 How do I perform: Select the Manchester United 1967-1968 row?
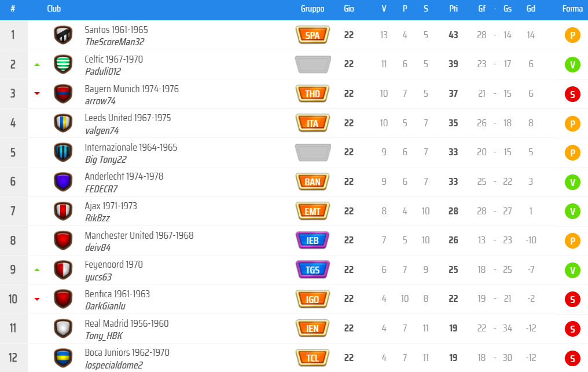(x=294, y=240)
